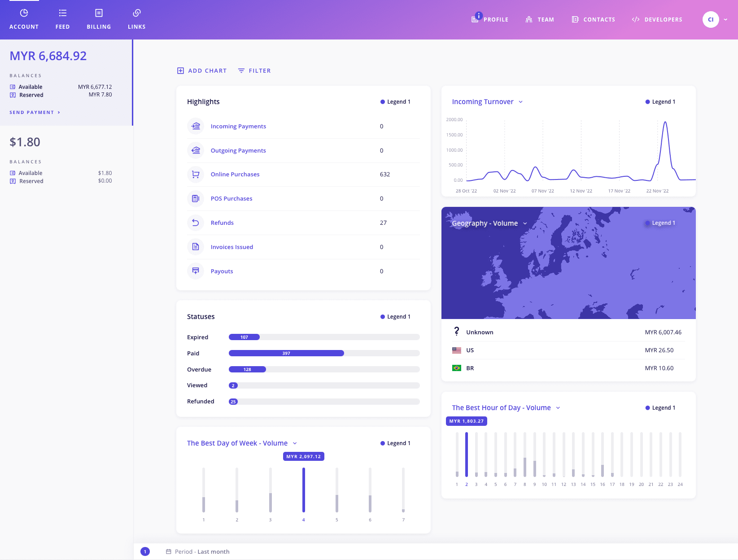The width and height of the screenshot is (738, 560).
Task: Click the Online Purchases cart icon
Action: [196, 175]
